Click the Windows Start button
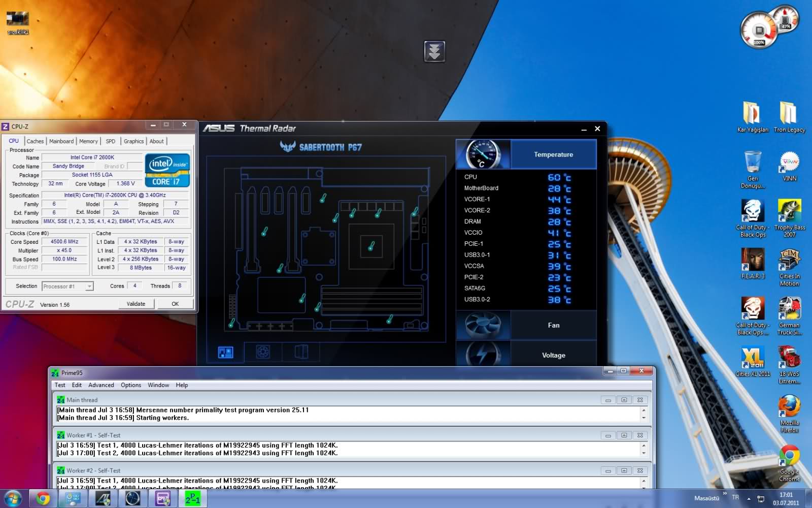This screenshot has height=508, width=812. click(x=12, y=498)
